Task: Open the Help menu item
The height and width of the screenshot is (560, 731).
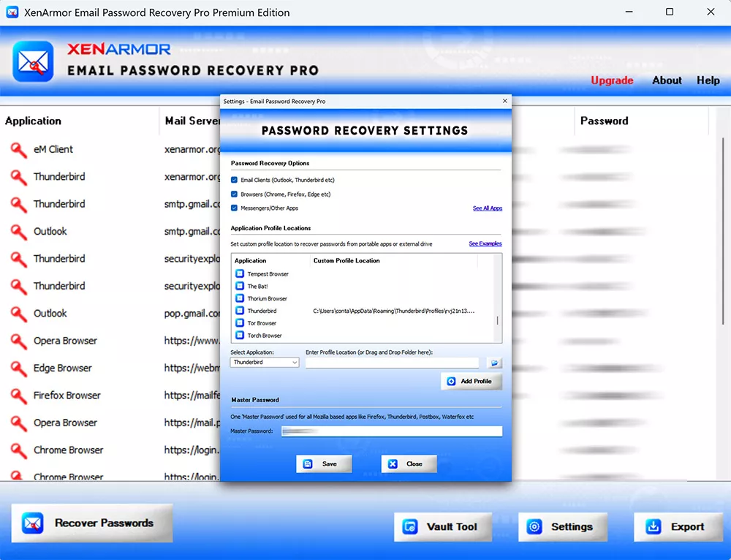Action: tap(708, 80)
